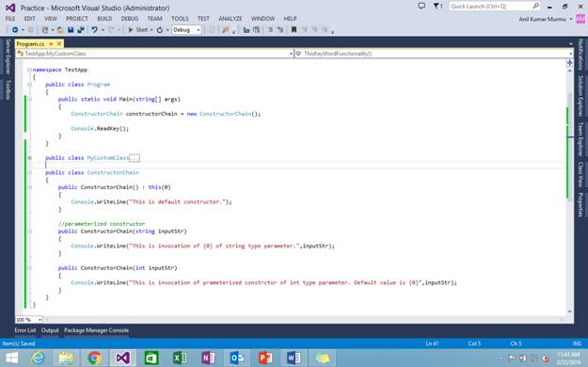Open the Server Explorer side tab
Viewport: 588px width, 367px height.
8,56
